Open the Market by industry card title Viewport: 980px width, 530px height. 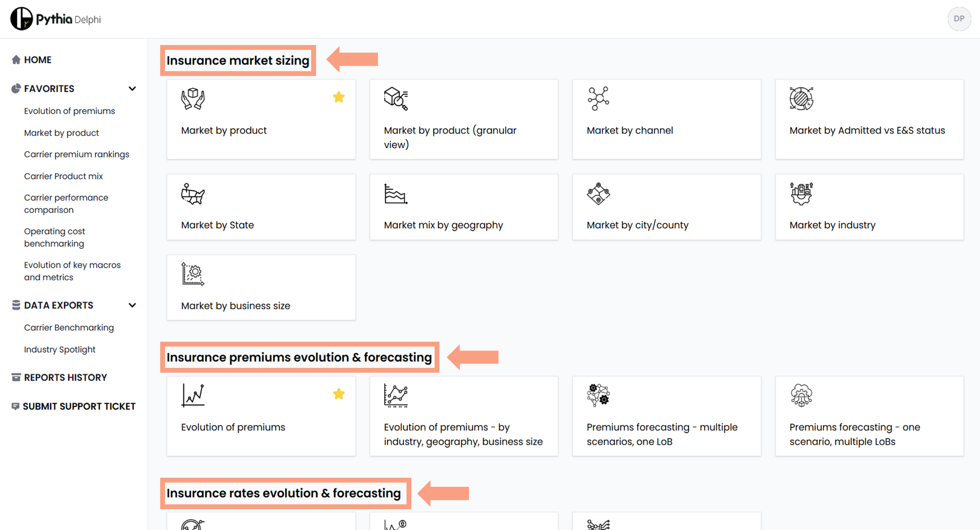[832, 225]
